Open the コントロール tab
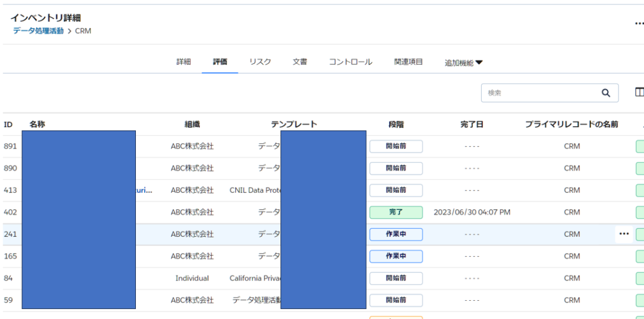The width and height of the screenshot is (644, 319). (350, 62)
